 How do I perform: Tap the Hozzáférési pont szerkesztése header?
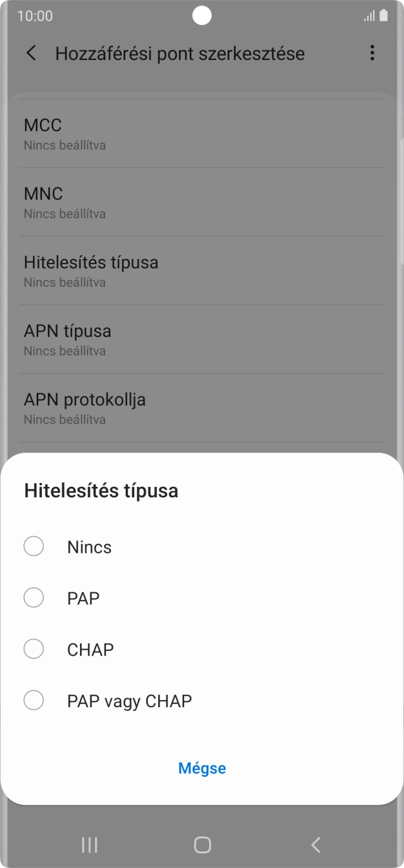pyautogui.click(x=180, y=53)
